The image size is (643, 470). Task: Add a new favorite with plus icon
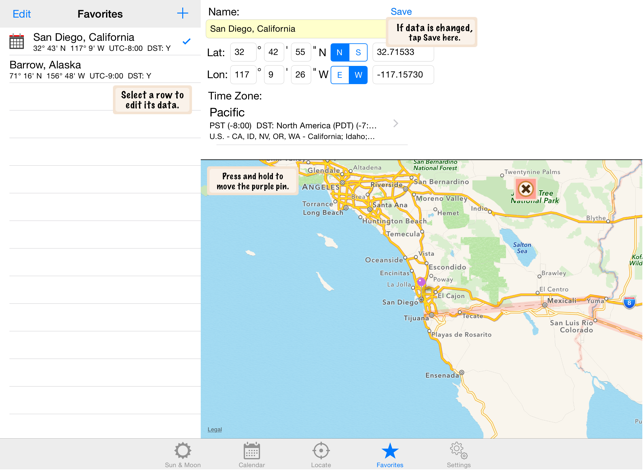tap(182, 14)
